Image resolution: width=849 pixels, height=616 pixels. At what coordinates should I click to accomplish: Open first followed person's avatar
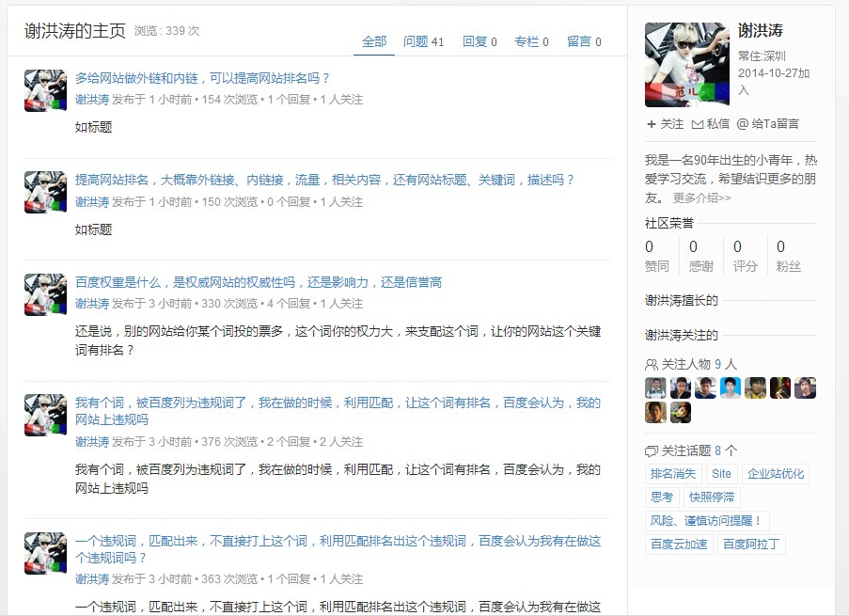pos(655,387)
